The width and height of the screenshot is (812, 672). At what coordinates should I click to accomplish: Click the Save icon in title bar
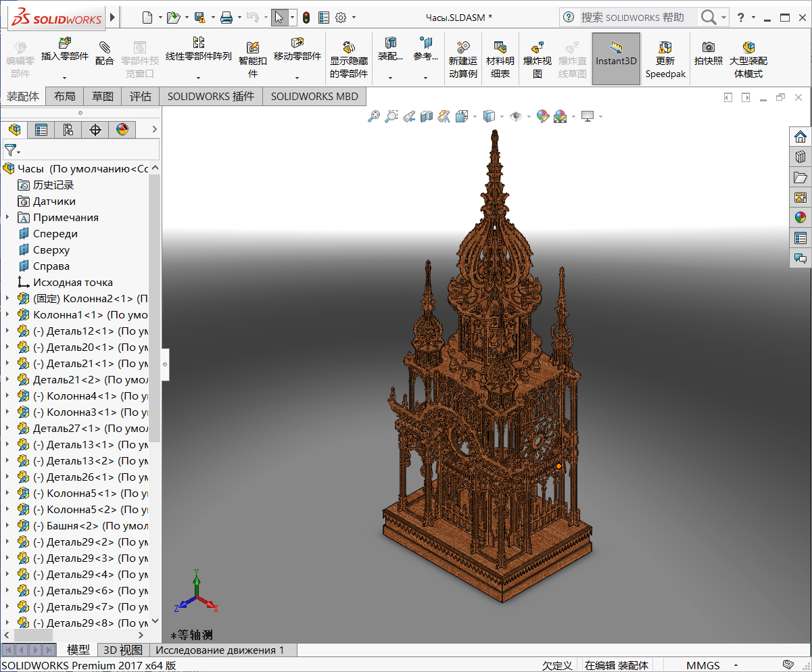pos(199,18)
